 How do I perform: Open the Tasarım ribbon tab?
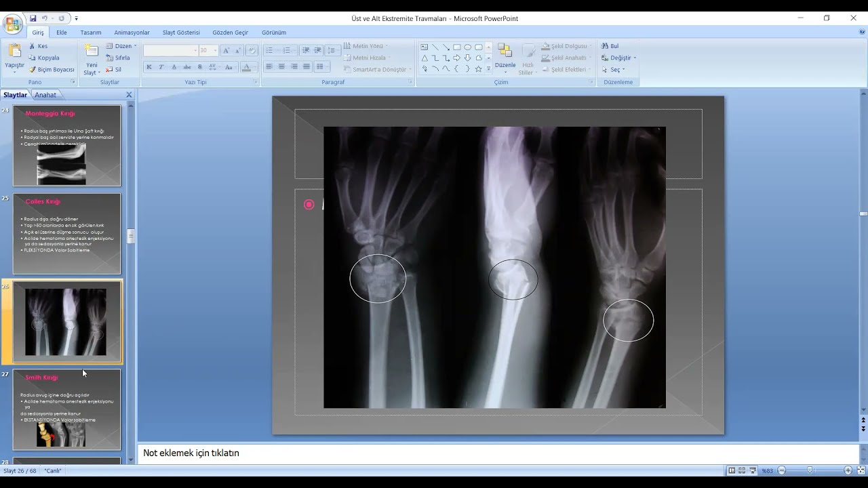tap(91, 33)
